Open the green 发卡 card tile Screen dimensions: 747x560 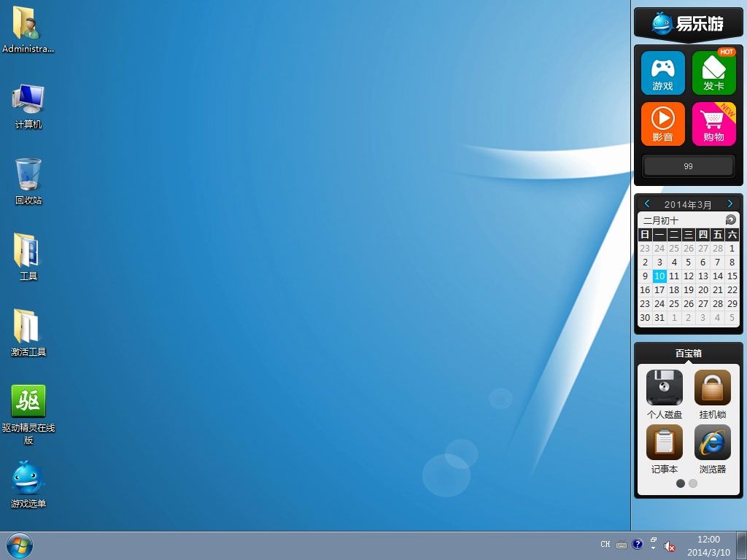pyautogui.click(x=713, y=73)
